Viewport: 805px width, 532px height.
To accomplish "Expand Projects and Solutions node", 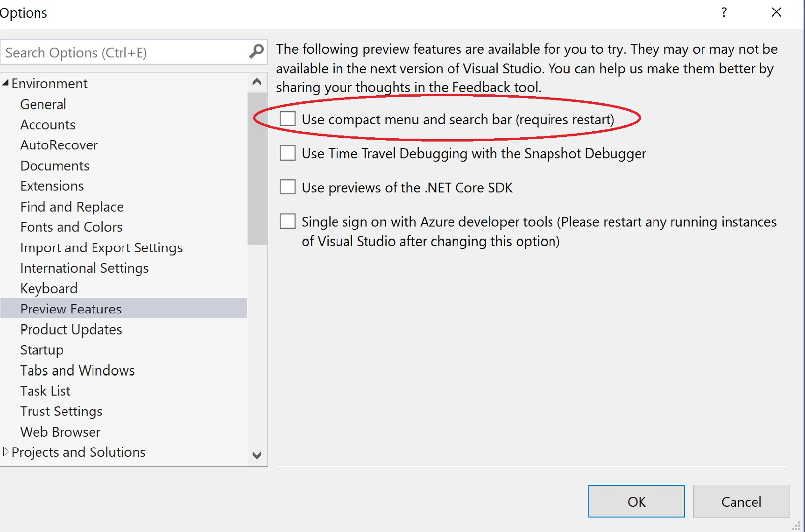I will coord(6,452).
